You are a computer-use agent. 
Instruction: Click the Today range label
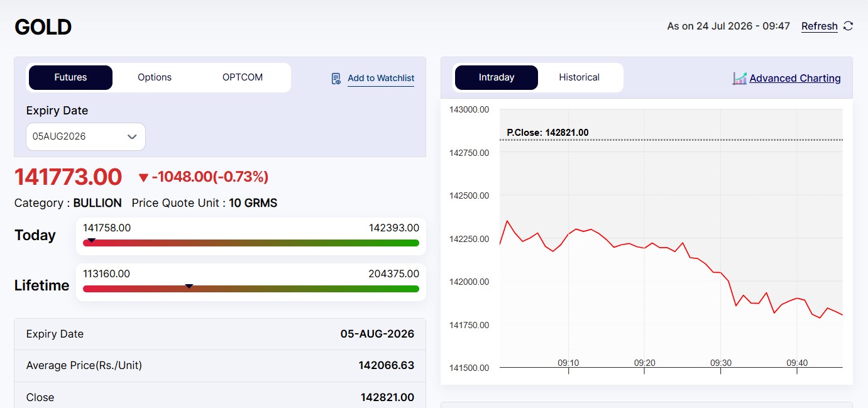pyautogui.click(x=35, y=235)
